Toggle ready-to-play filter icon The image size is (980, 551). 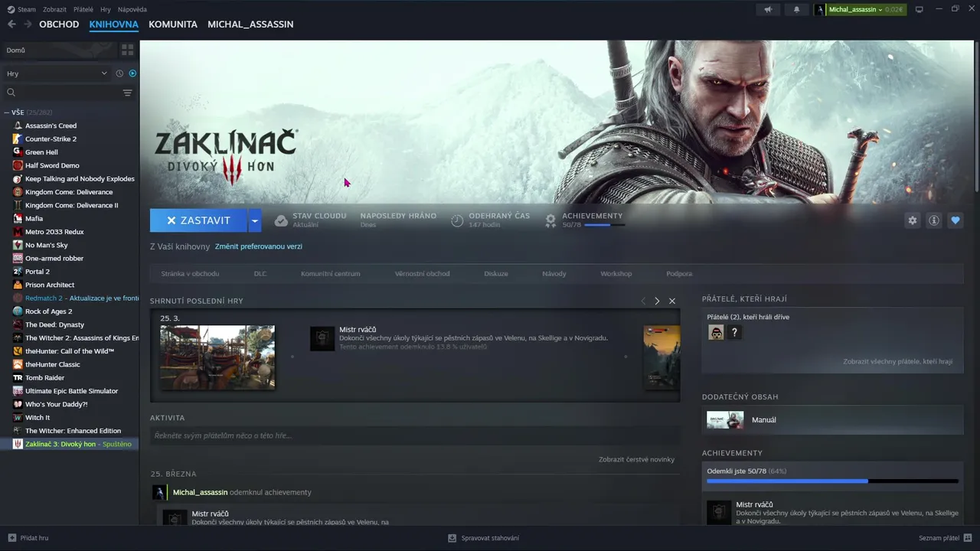[x=132, y=73]
